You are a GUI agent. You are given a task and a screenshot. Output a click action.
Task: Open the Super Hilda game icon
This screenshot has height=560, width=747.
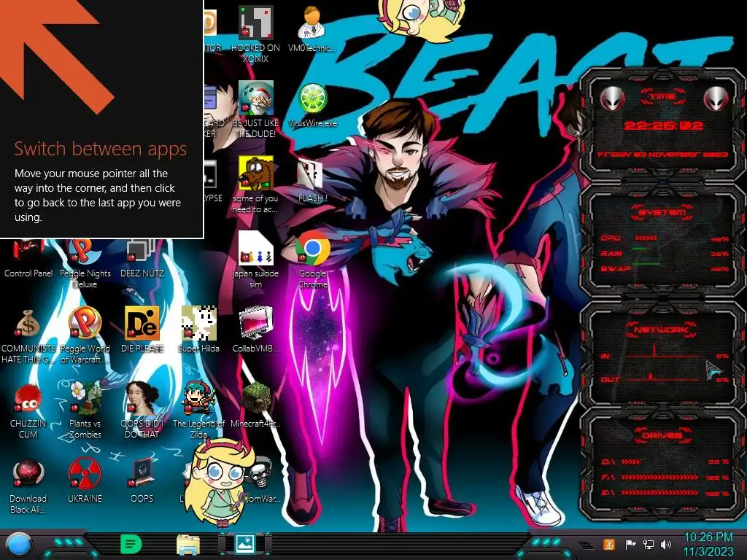tap(198, 330)
